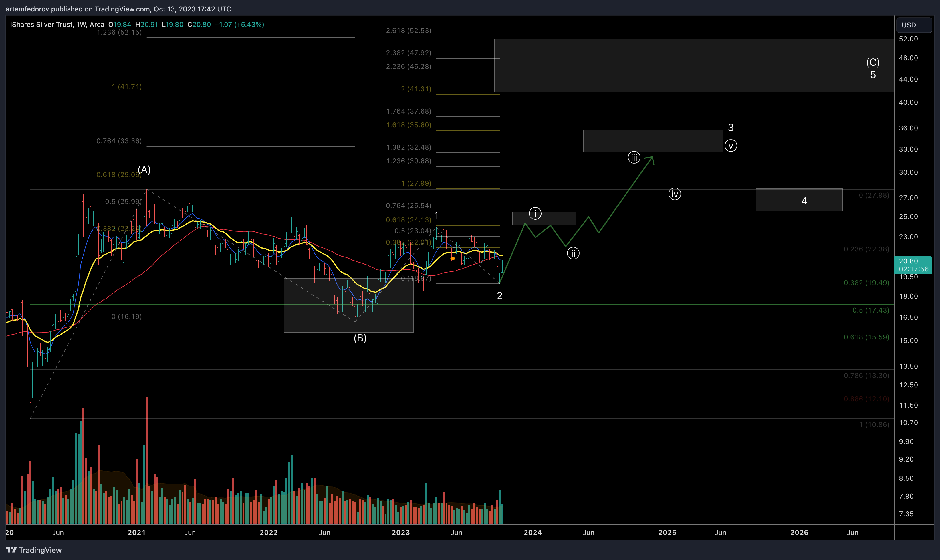Select the Fibonacci label 2.382 (47.92)

(x=408, y=53)
